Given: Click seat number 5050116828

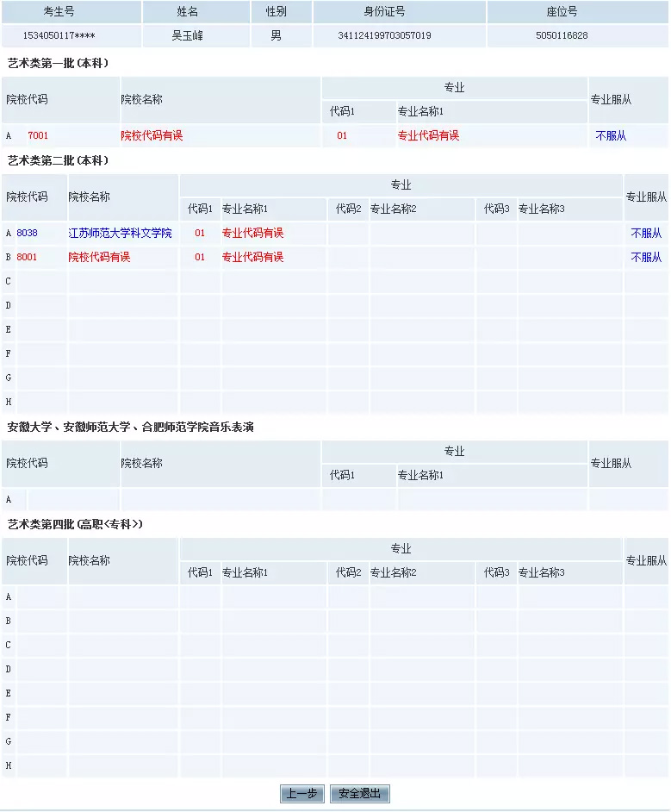Looking at the screenshot, I should point(562,35).
